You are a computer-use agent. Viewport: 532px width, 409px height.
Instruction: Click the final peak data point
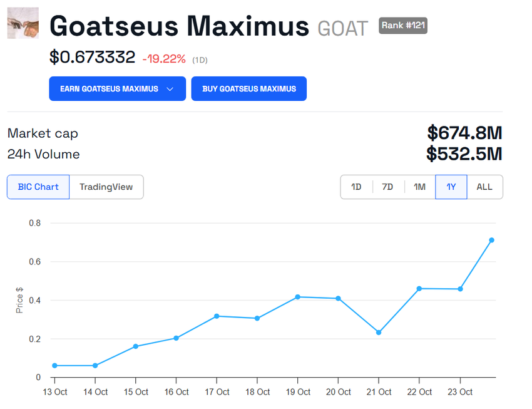[491, 240]
